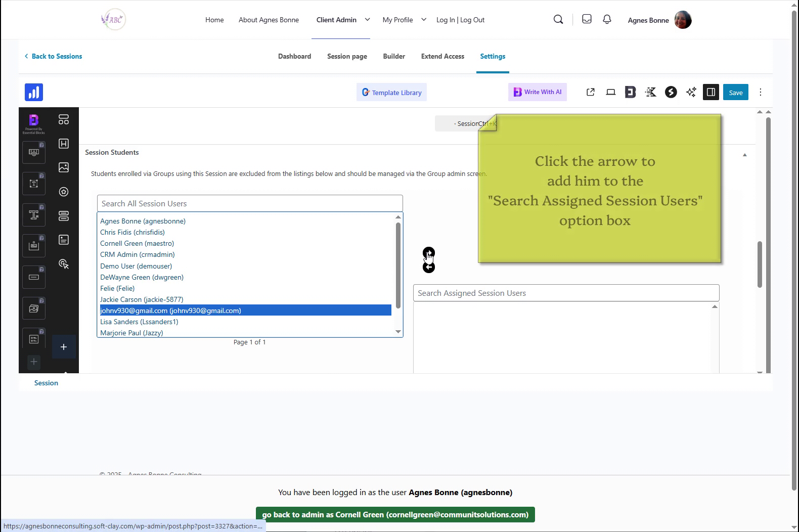Switch to the Dashboard tab
The height and width of the screenshot is (532, 799).
click(294, 56)
